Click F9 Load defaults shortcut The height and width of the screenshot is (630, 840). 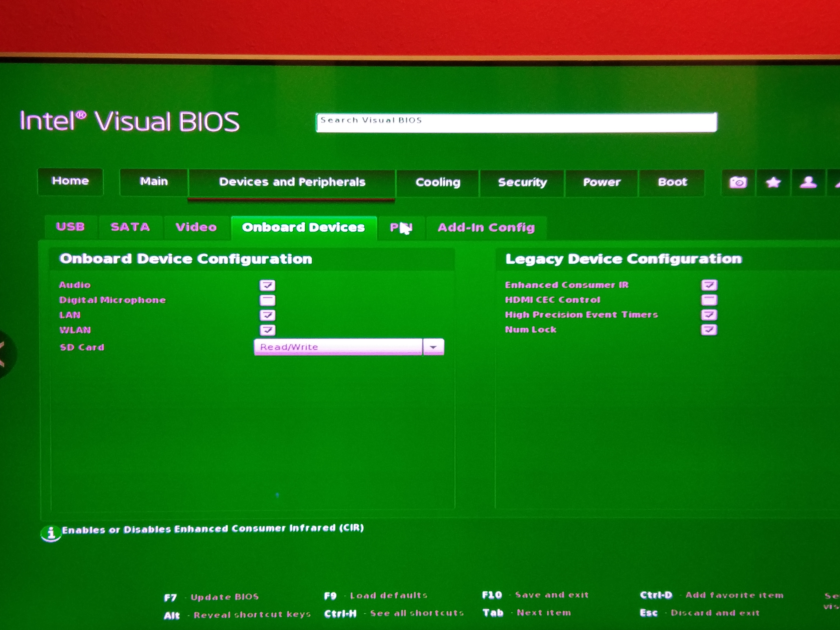pyautogui.click(x=376, y=596)
